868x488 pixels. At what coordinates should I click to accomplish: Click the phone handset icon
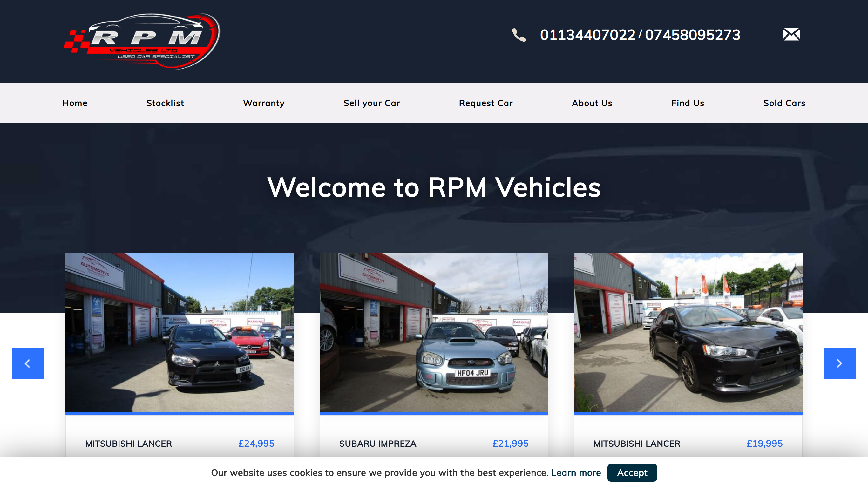tap(519, 35)
